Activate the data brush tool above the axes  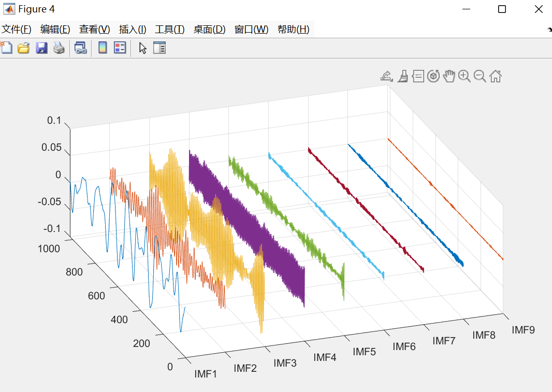402,77
